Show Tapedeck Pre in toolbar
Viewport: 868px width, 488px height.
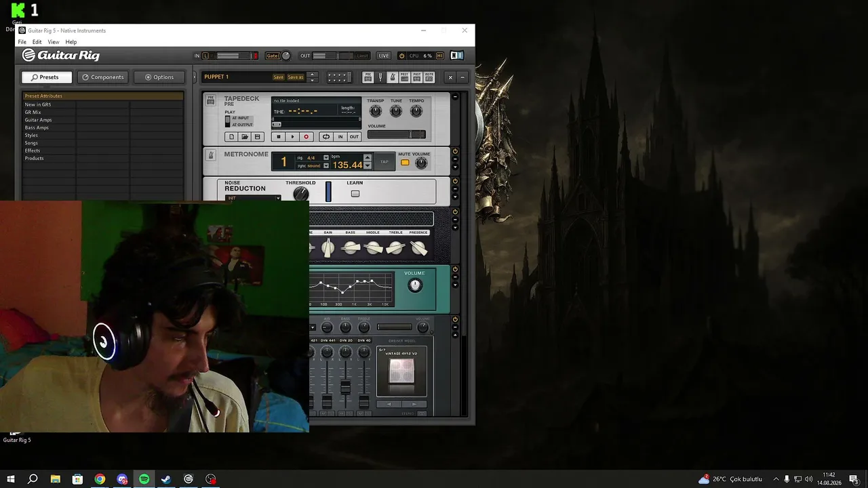[x=368, y=77]
